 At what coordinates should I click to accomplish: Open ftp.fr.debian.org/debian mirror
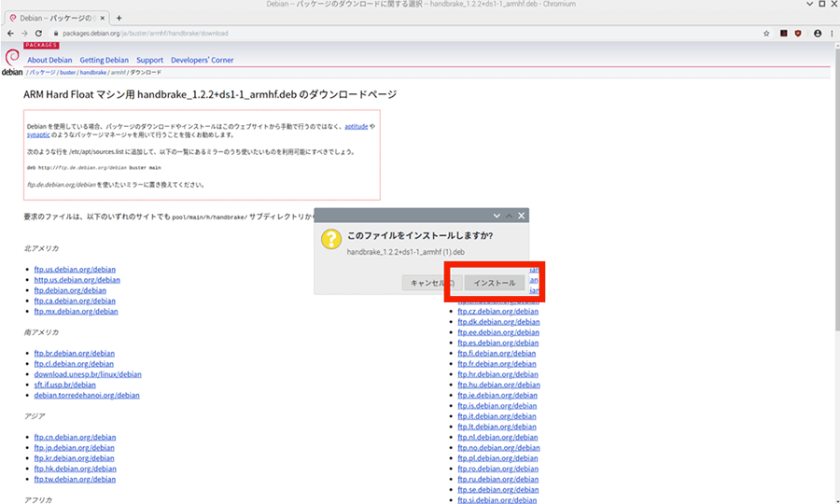click(497, 364)
